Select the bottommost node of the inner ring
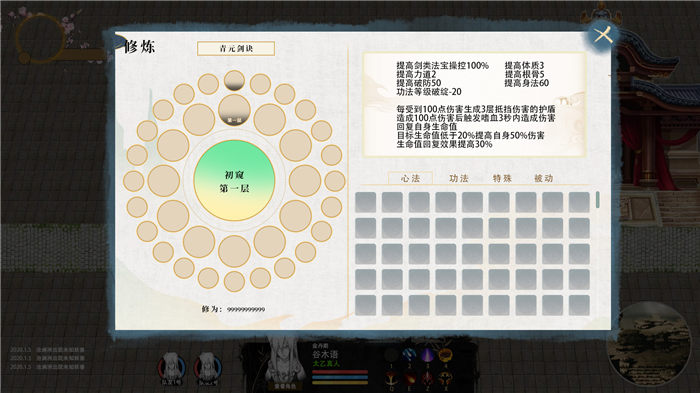The image size is (700, 393). point(234,251)
